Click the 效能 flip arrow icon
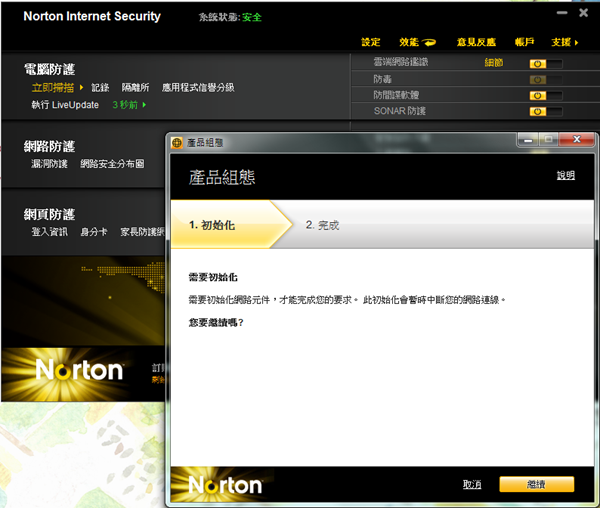 click(x=429, y=42)
